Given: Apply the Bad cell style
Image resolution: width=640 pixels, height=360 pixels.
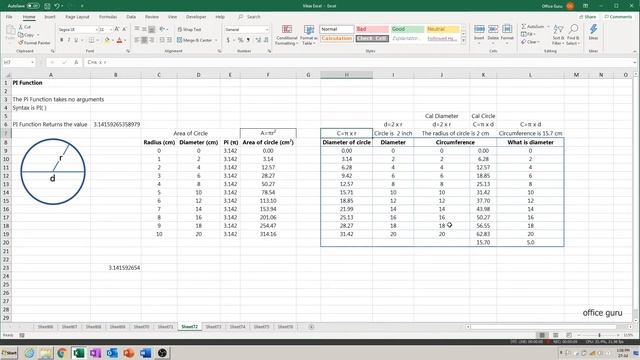Looking at the screenshot, I should point(372,29).
